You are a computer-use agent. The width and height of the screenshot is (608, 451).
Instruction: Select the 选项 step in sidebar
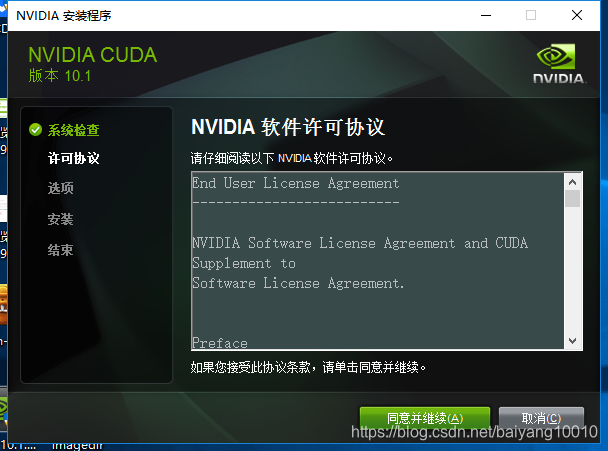pyautogui.click(x=60, y=188)
